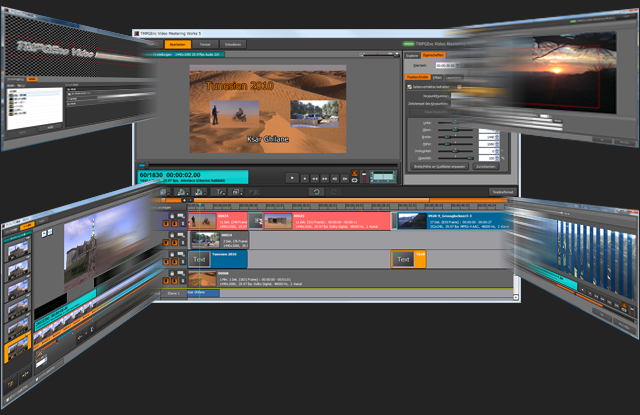640x415 pixels.
Task: Select the orange Titel text clip on timeline
Action: (409, 259)
